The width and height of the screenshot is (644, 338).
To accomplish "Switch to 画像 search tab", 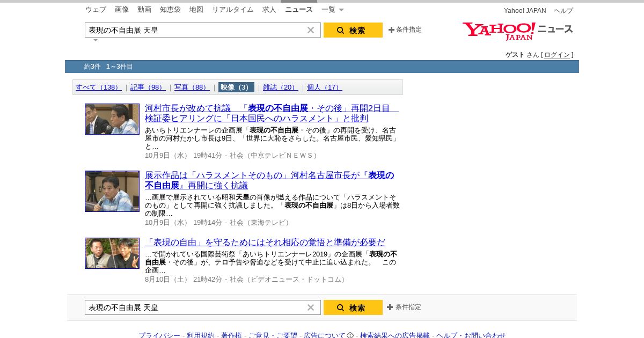I will pos(122,10).
